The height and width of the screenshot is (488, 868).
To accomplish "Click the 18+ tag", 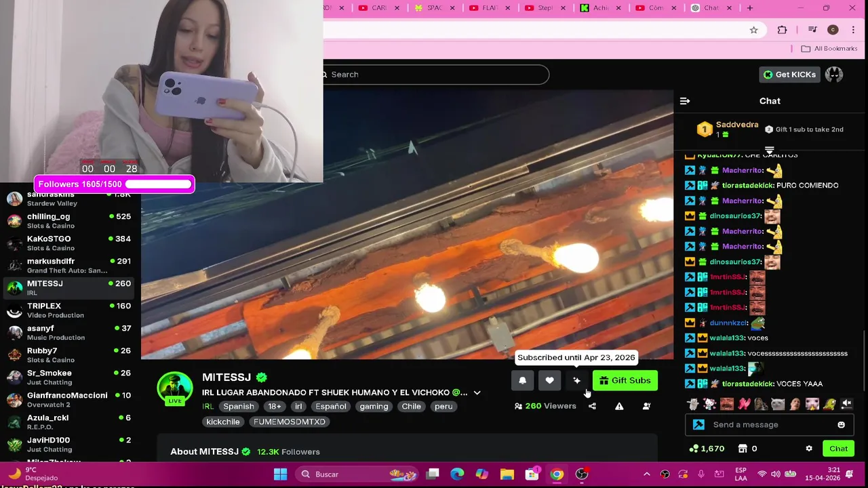I will point(274,407).
